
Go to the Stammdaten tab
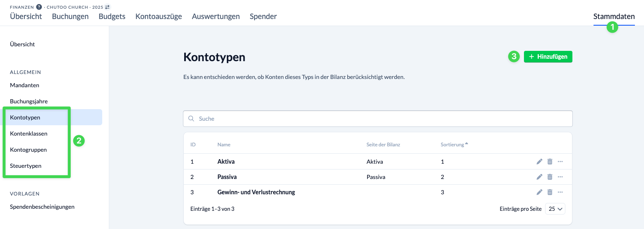(x=614, y=17)
